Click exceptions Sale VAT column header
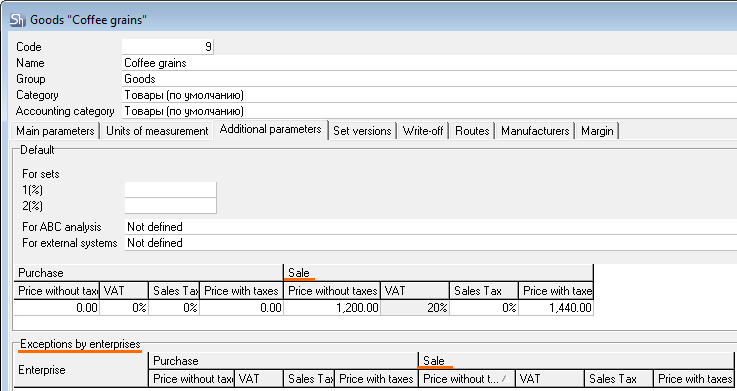This screenshot has height=391, width=737. click(550, 379)
